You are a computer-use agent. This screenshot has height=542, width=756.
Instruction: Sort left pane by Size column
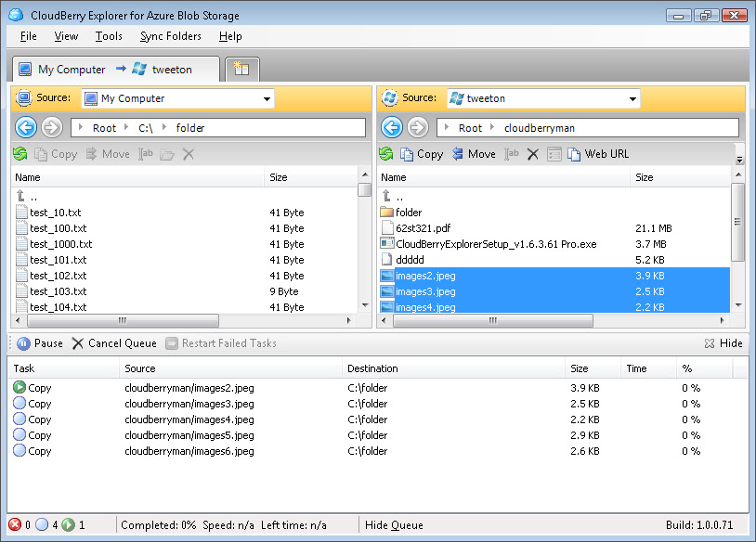click(x=311, y=177)
